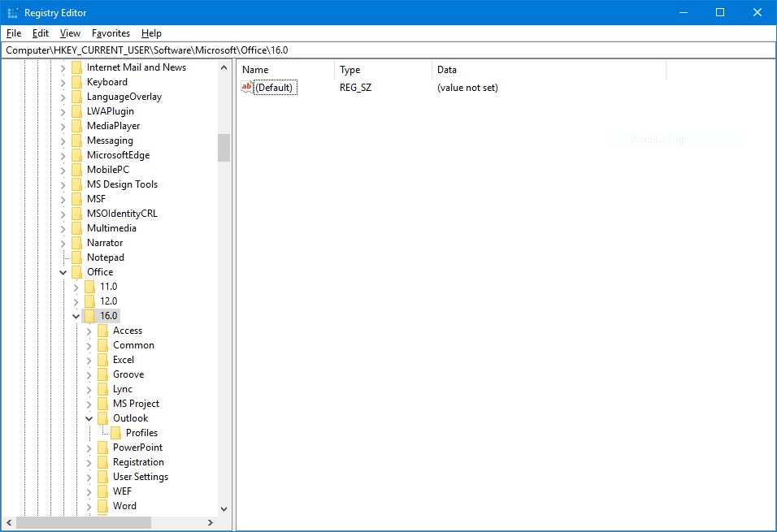Click the tree vertical scrollbar thumb
This screenshot has width=777, height=532.
224,148
